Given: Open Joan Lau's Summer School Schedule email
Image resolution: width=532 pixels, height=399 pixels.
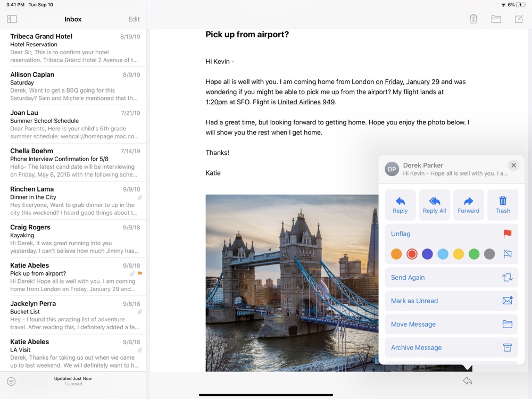Looking at the screenshot, I should coord(73,124).
